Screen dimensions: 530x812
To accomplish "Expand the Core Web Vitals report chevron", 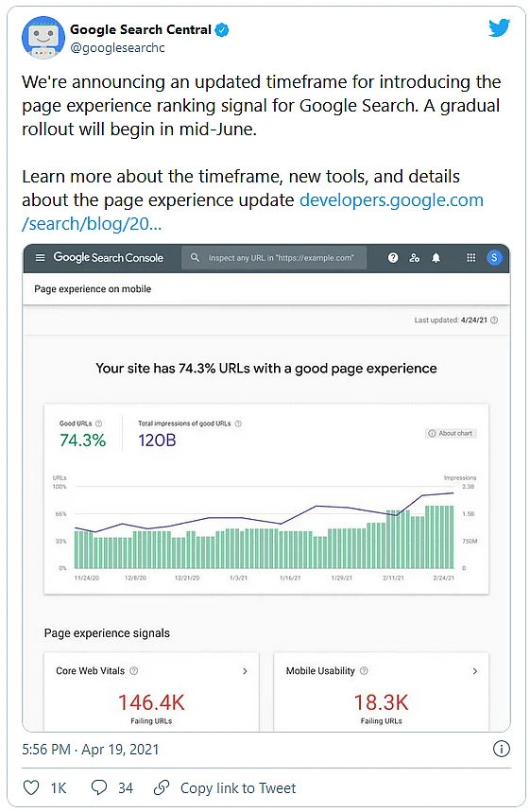I will [x=245, y=670].
